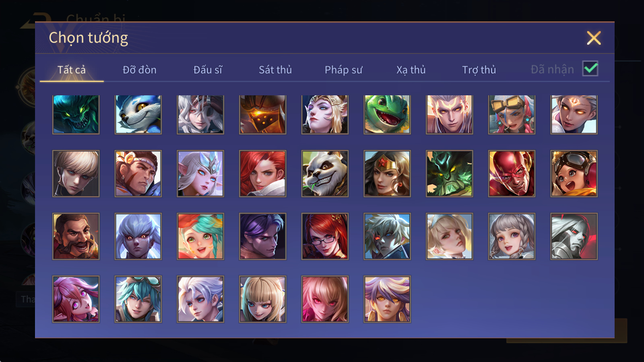Choose the pilot girl with goggles
Screen dimensions: 644x362
tap(574, 174)
